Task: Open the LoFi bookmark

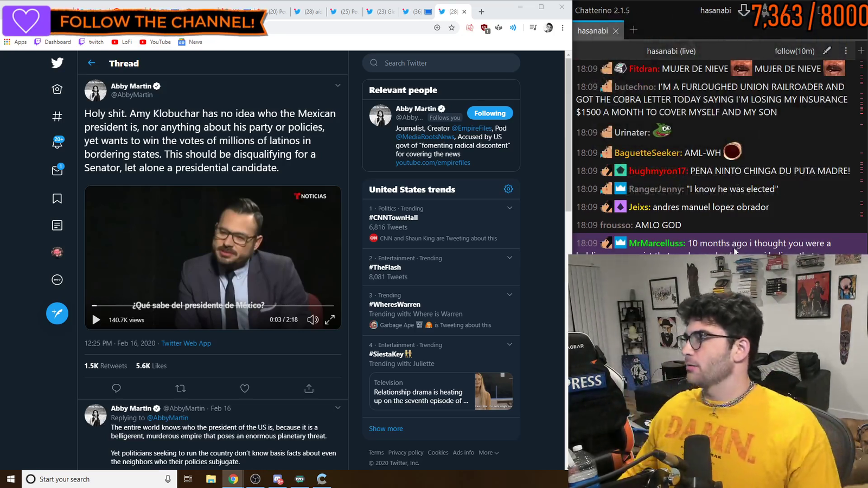Action: (x=122, y=42)
